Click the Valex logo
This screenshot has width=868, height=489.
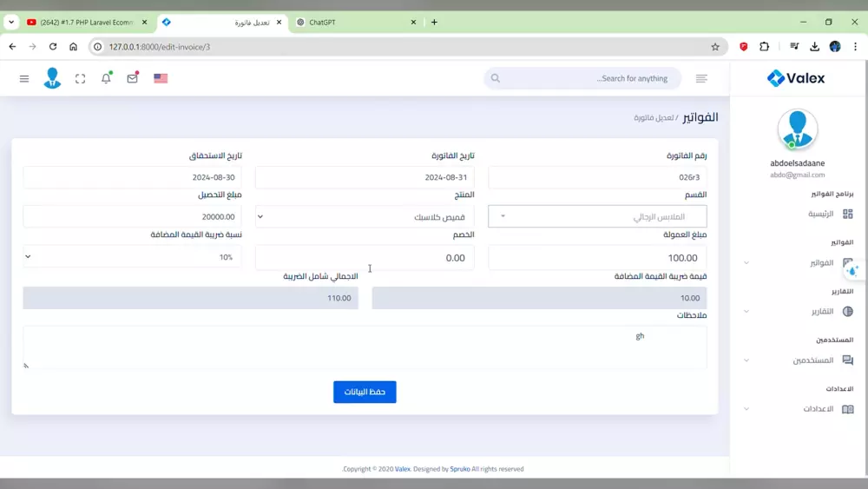pos(796,78)
